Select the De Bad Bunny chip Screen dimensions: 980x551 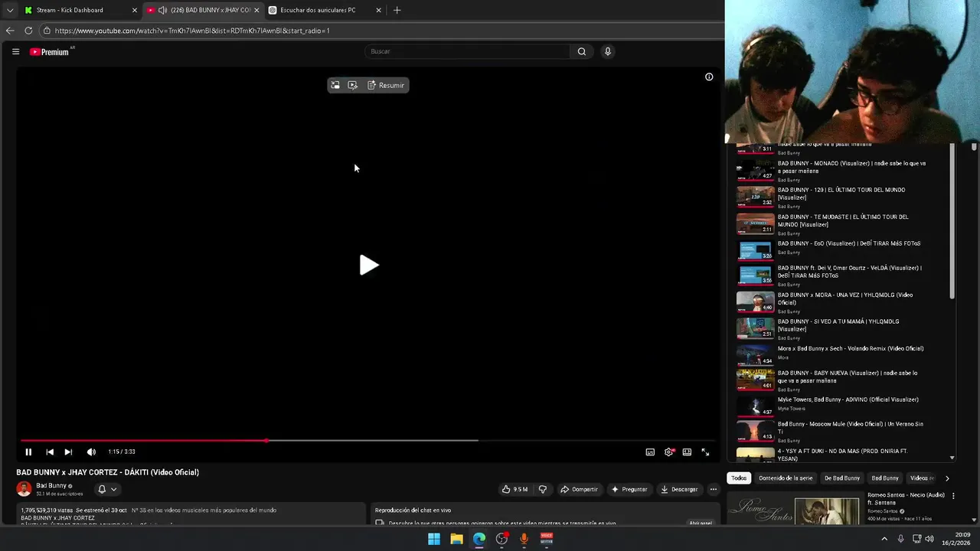click(x=841, y=478)
